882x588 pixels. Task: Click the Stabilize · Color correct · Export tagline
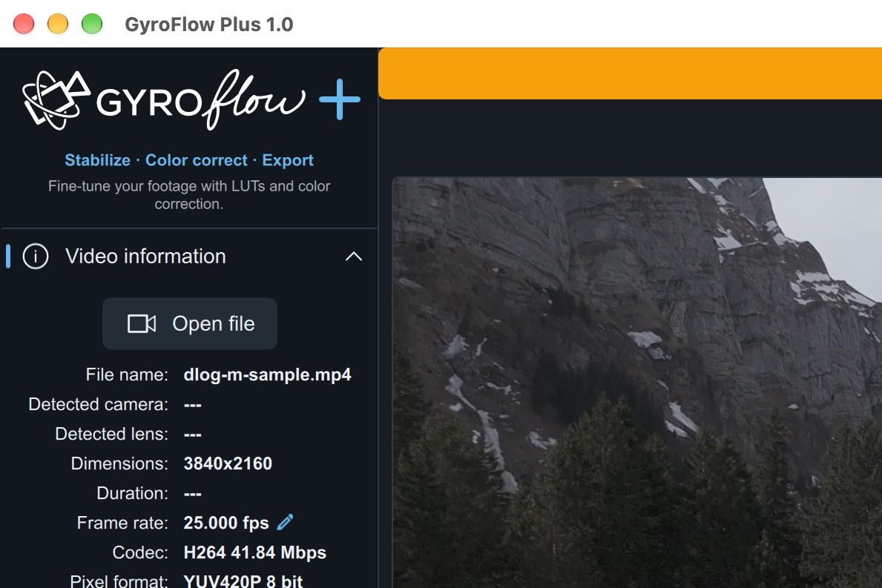click(x=189, y=160)
